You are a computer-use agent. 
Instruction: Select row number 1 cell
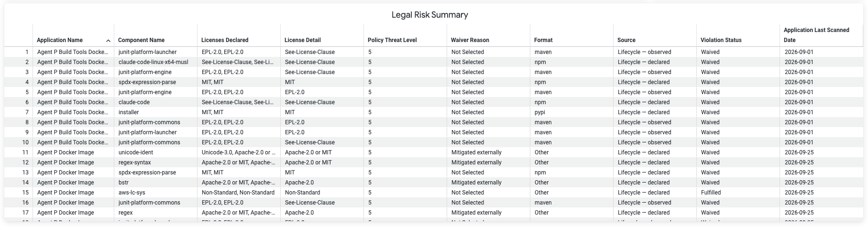pos(19,52)
